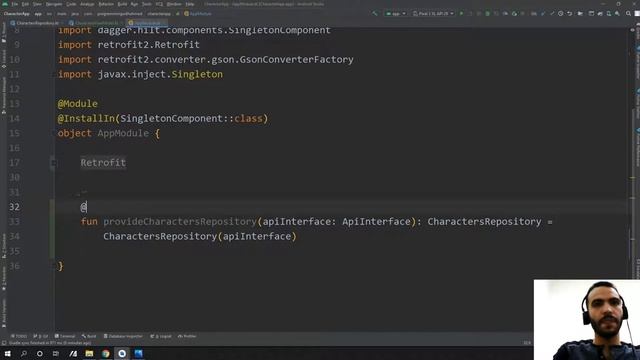
Task: Open the app run configuration dropdown
Action: 396,13
